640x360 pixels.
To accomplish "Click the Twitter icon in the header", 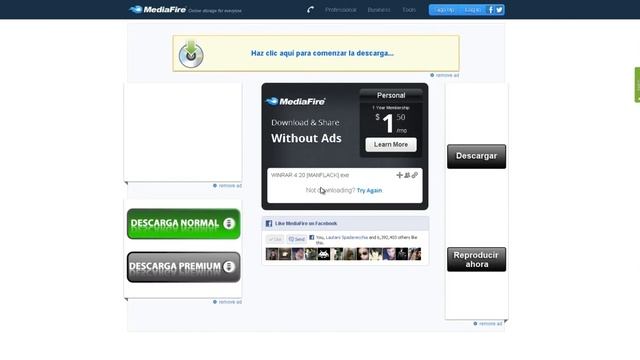I will pos(500,10).
